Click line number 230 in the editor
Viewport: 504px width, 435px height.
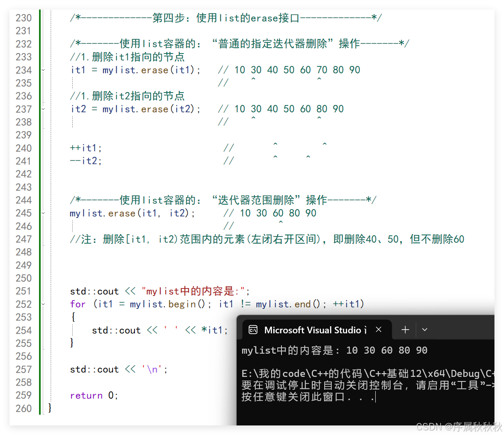(24, 17)
